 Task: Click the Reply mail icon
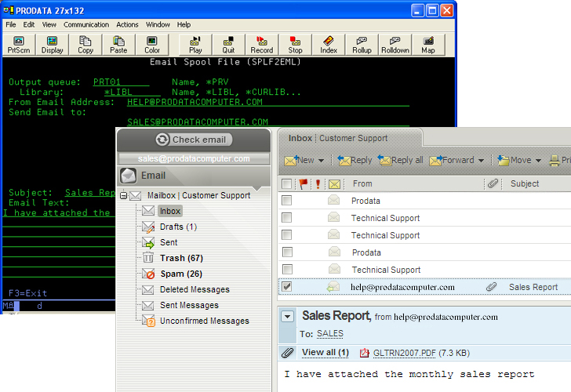[x=344, y=160]
